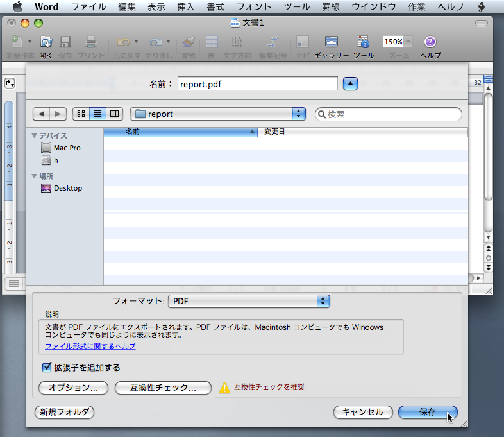Image resolution: width=504 pixels, height=437 pixels.
Task: Collapse the save dialog with arrow button
Action: pyautogui.click(x=350, y=83)
